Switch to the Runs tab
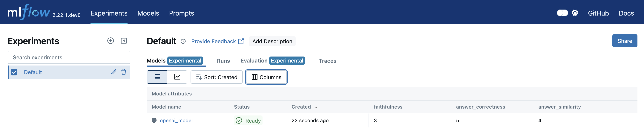The width and height of the screenshot is (644, 137). [223, 61]
